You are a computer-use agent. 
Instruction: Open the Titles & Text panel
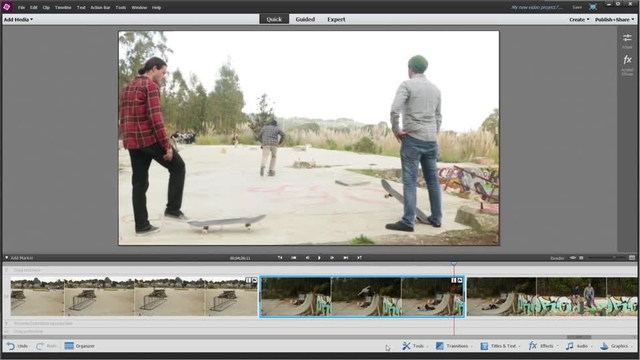click(500, 346)
